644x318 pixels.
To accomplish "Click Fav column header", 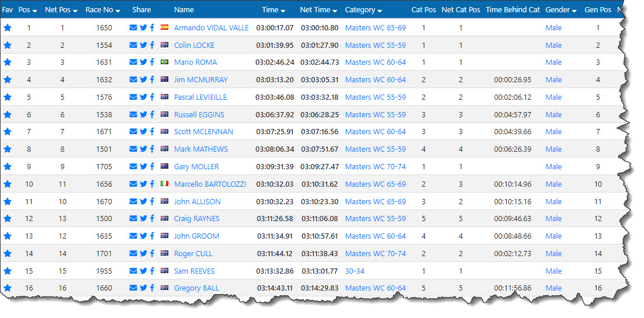I will 8,10.
